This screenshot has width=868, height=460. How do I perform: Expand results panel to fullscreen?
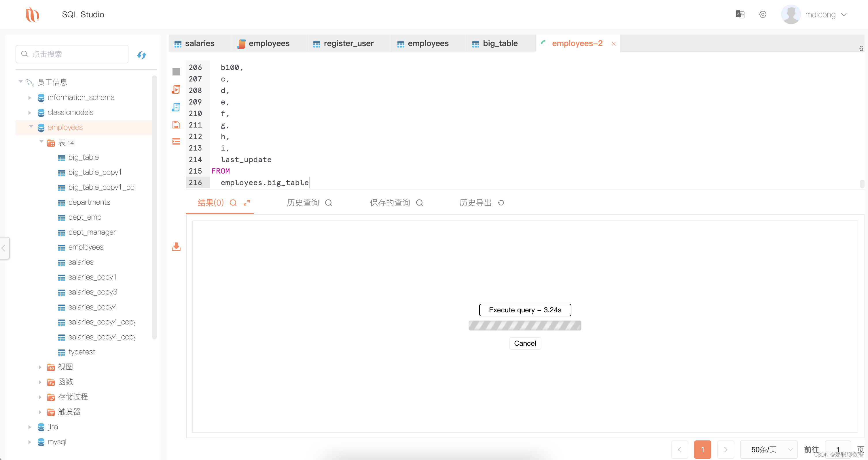click(x=247, y=203)
